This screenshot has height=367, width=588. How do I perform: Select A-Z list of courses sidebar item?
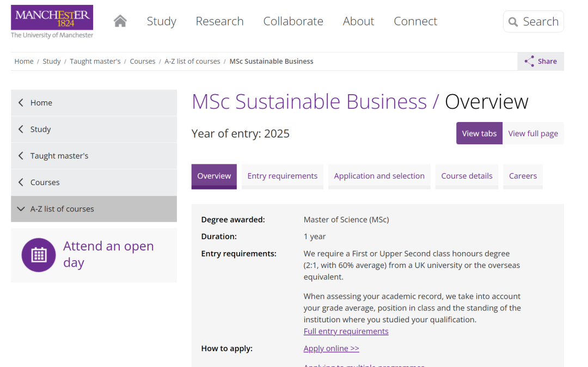[x=94, y=209]
